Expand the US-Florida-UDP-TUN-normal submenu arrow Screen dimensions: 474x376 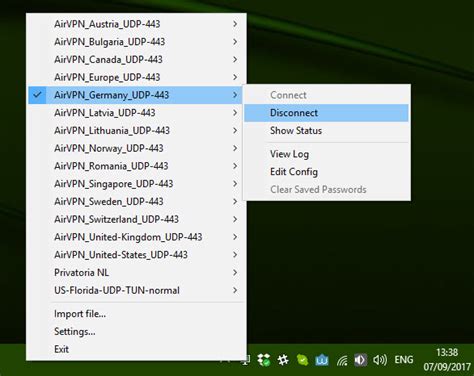tap(235, 290)
